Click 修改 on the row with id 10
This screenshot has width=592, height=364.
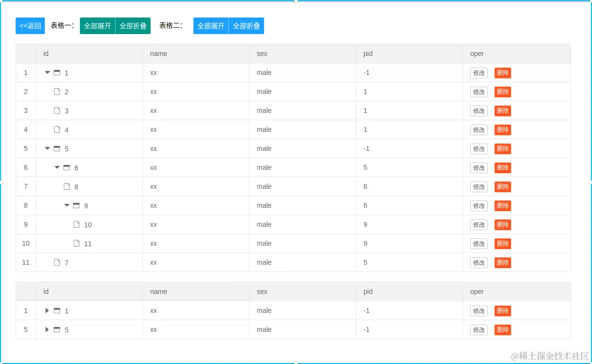(479, 225)
